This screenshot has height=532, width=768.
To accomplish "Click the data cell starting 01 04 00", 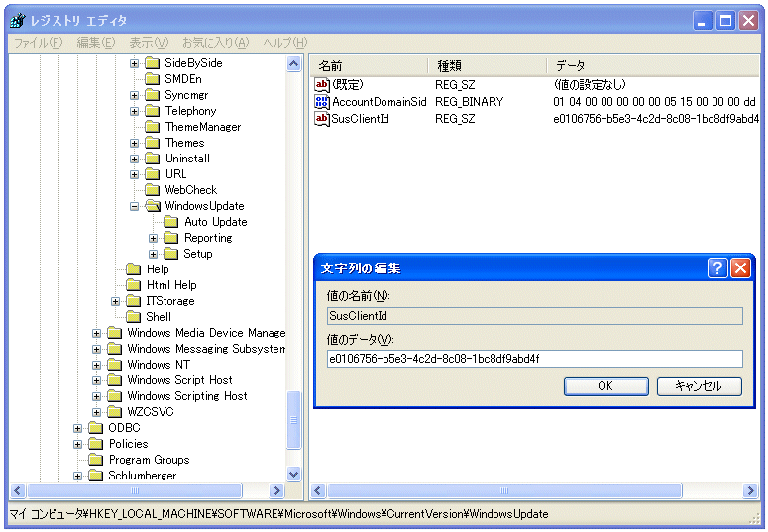I will (655, 102).
